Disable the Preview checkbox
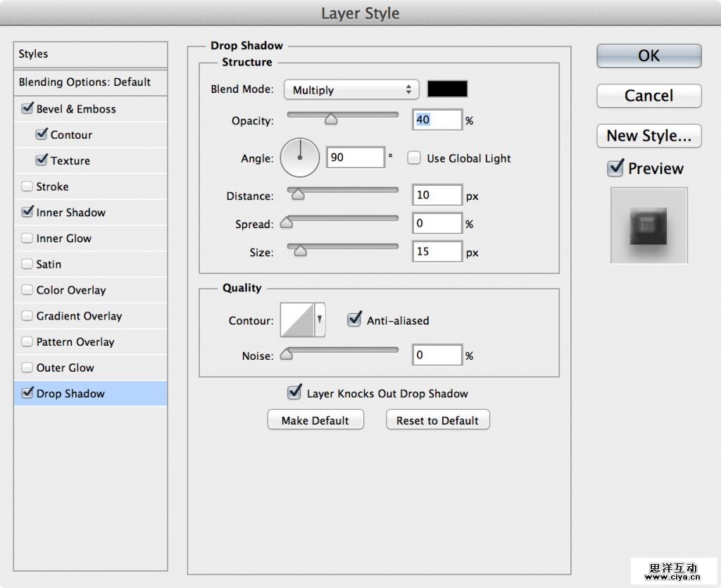Viewport: 721px width, 588px height. [615, 168]
